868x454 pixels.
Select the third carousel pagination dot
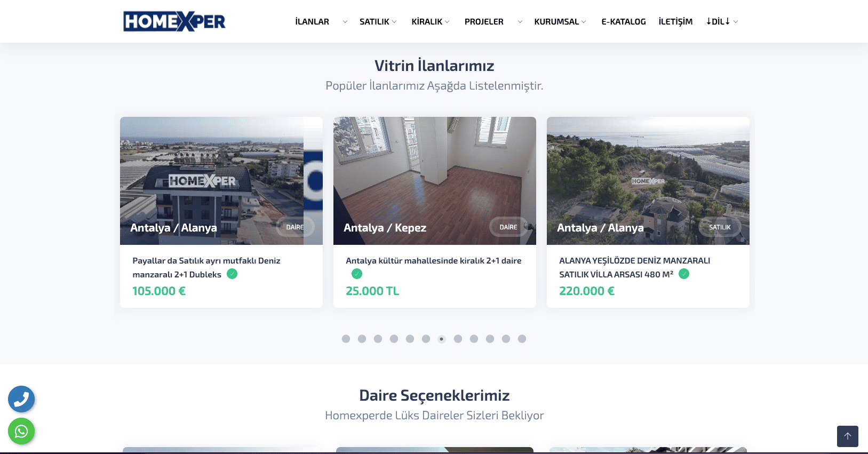378,339
